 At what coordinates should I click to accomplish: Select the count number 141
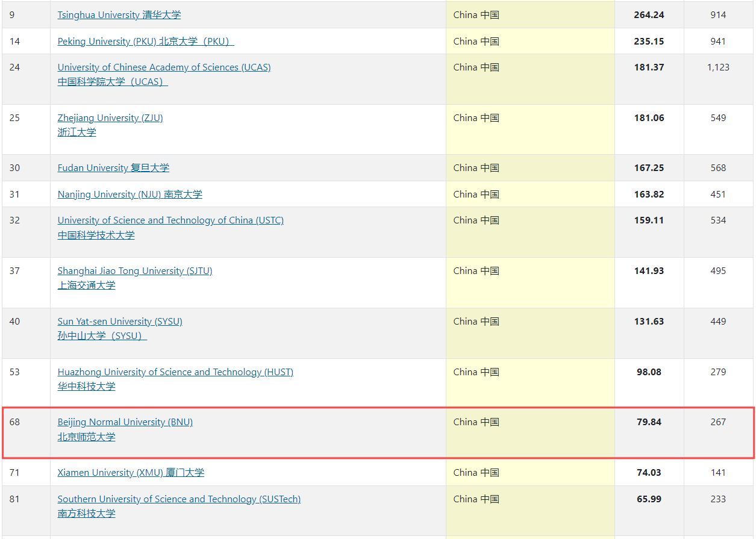pyautogui.click(x=718, y=473)
